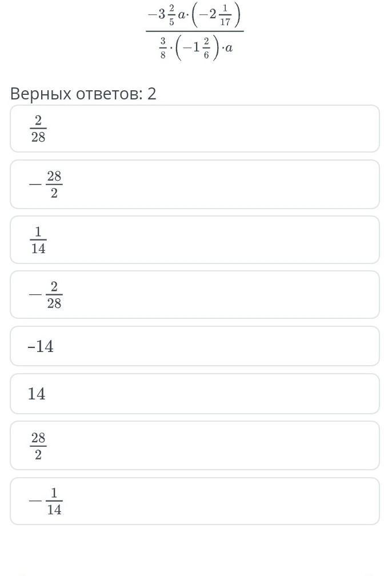The height and width of the screenshot is (576, 392).
Task: Click the variable a in the denominator
Action: click(229, 48)
